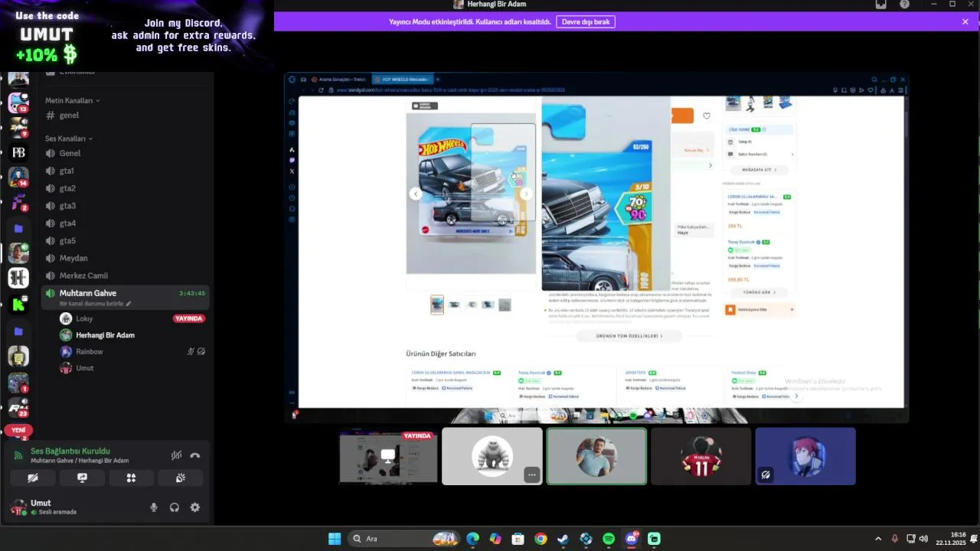Open the activities launcher button
This screenshot has height=551, width=980.
tap(131, 478)
